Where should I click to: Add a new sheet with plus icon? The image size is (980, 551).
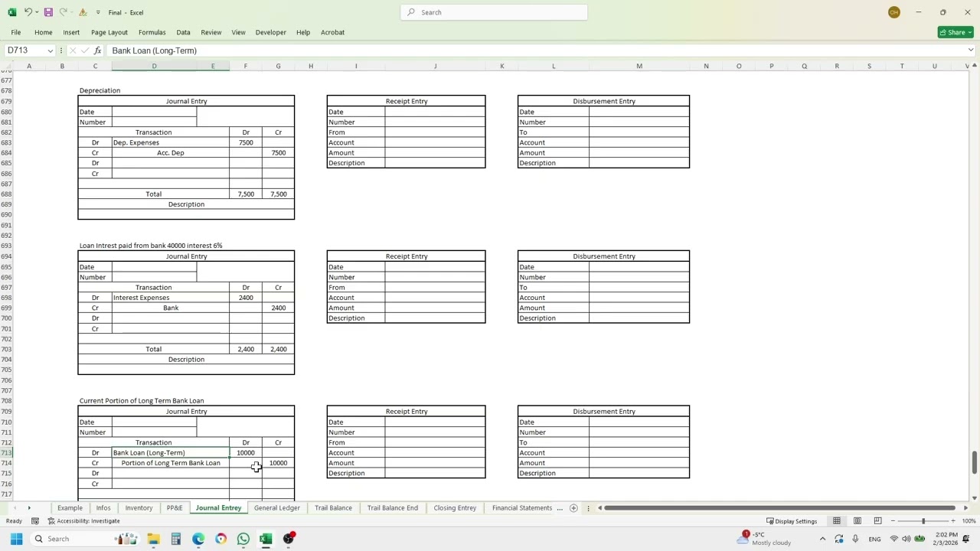pyautogui.click(x=573, y=508)
